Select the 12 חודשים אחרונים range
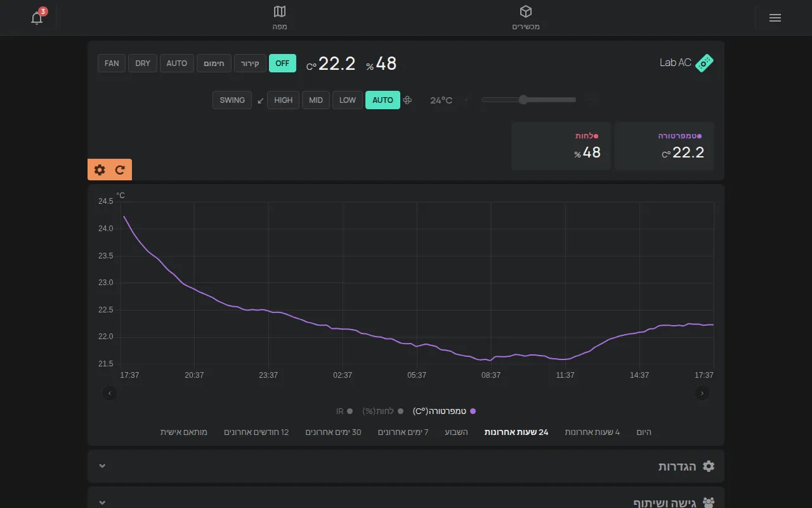812x508 pixels. pyautogui.click(x=256, y=432)
